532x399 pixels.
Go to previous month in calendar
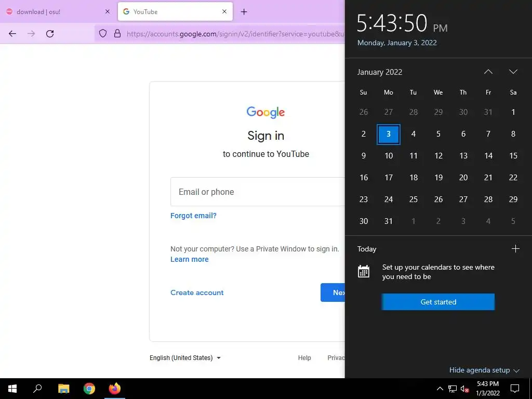[488, 72]
